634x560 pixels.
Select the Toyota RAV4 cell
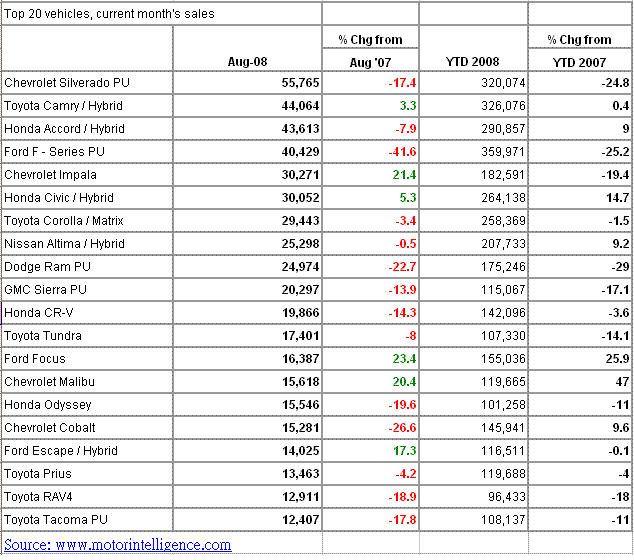coord(87,497)
